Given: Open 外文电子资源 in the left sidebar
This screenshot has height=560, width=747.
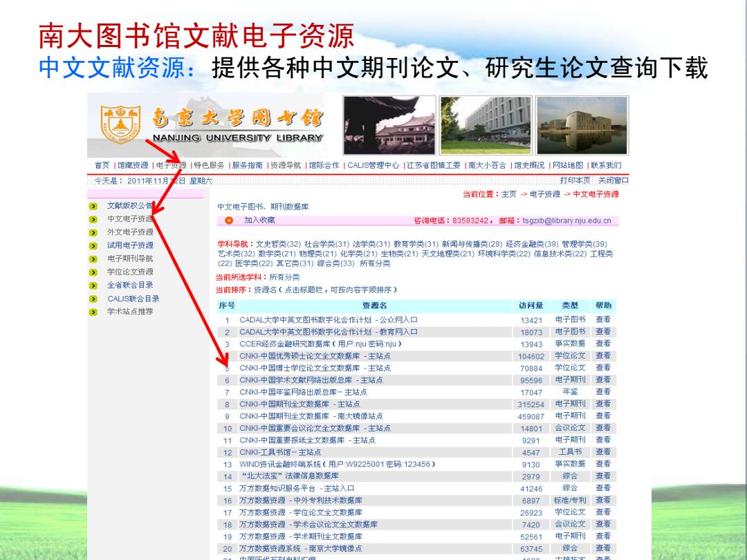Looking at the screenshot, I should (130, 232).
